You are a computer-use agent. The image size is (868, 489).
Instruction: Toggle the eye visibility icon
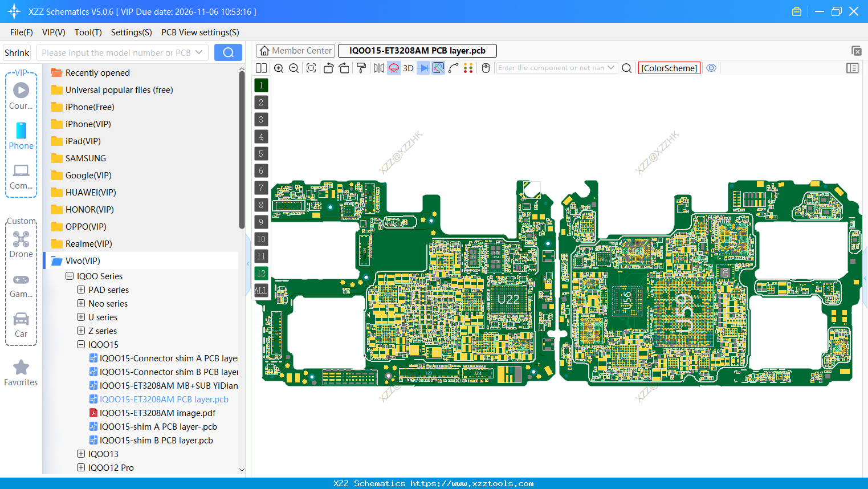[x=711, y=68]
